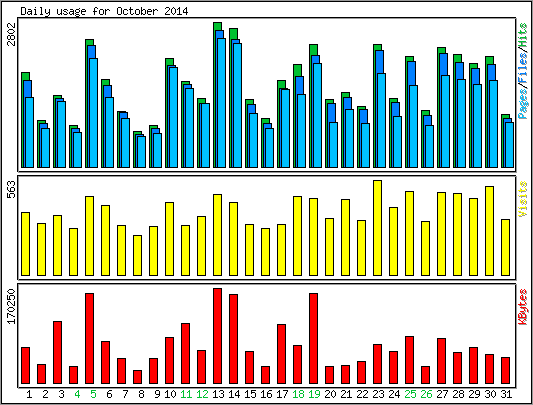The image size is (533, 405).
Task: Select the yellow Visits bar for day 1
Action: pos(25,244)
